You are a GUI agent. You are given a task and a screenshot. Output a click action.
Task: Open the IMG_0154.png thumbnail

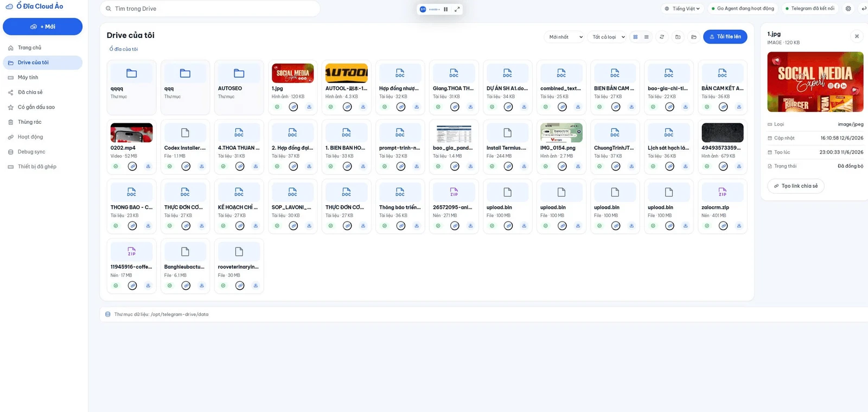561,133
